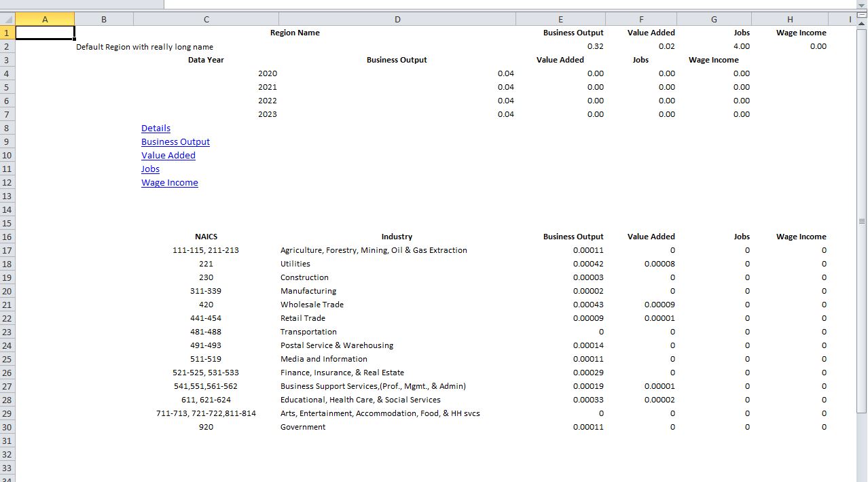
Task: Click the horizontal split box above the scrollbar
Action: tap(862, 16)
